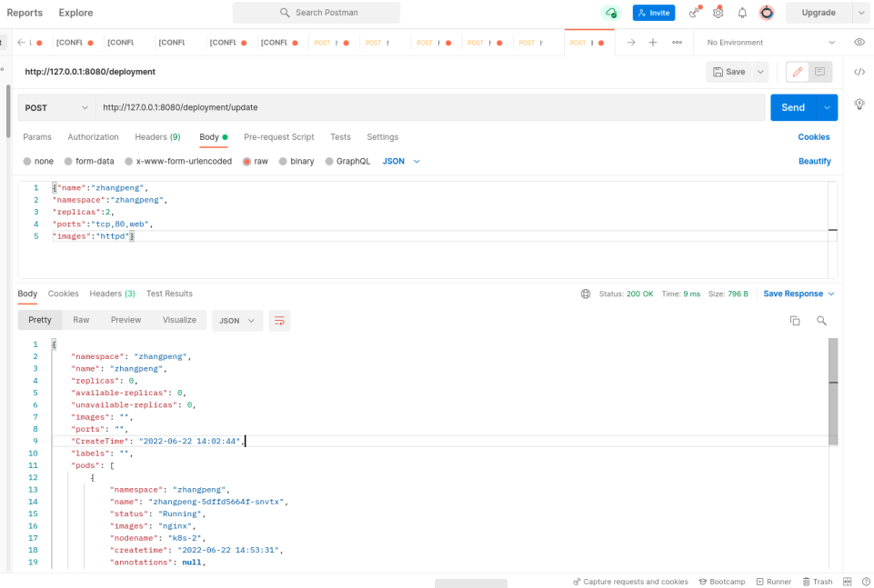This screenshot has height=588, width=874.
Task: Search the response with magnifier icon
Action: (821, 321)
